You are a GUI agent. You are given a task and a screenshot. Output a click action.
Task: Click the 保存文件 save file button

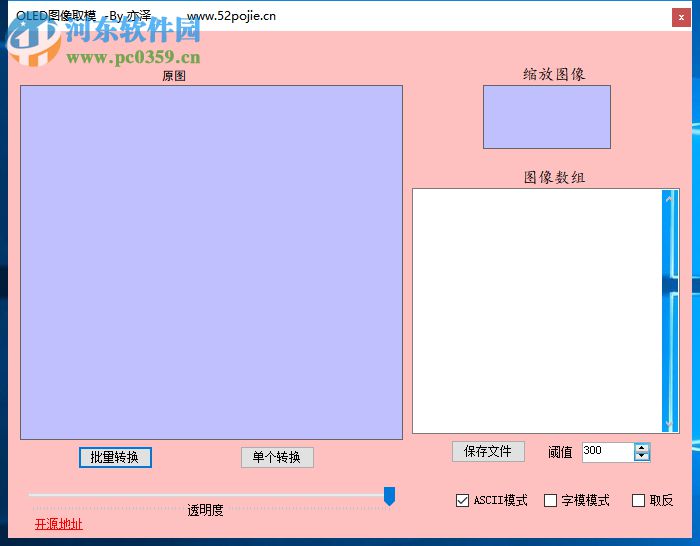tap(488, 451)
